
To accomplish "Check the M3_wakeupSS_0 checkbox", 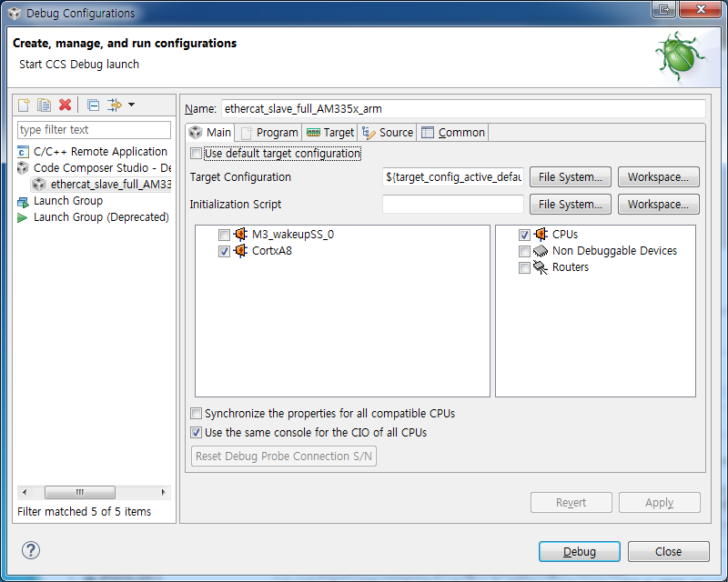I will [224, 235].
